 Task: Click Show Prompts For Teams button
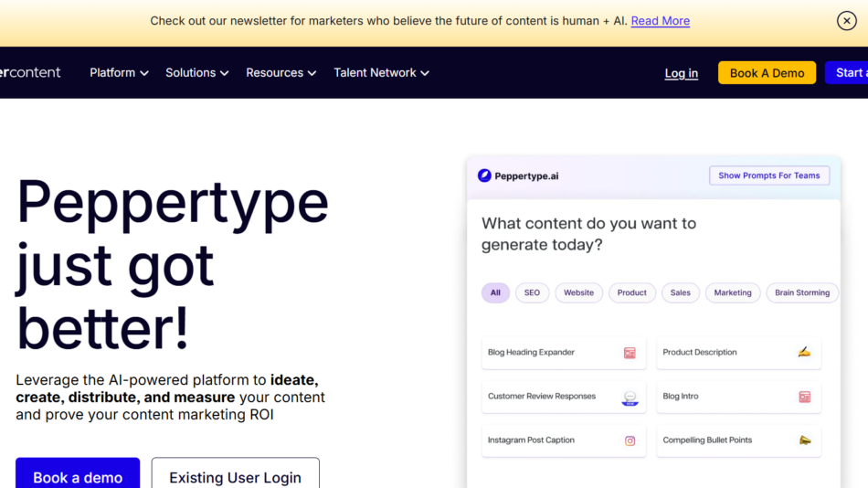pyautogui.click(x=768, y=175)
